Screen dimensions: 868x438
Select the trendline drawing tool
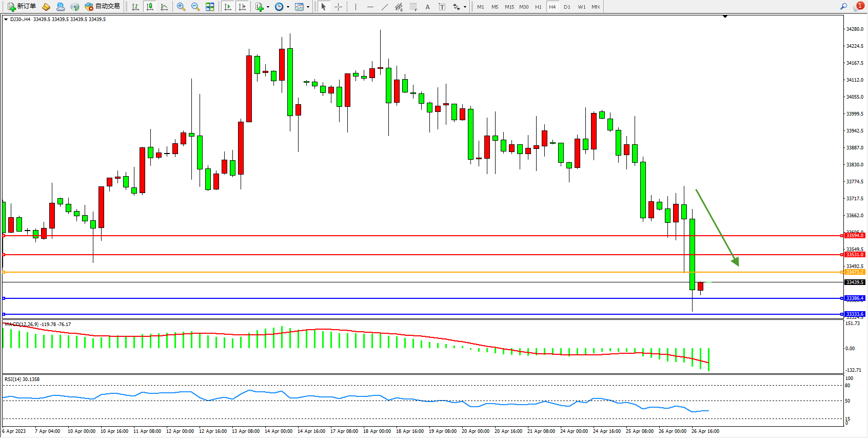385,7
